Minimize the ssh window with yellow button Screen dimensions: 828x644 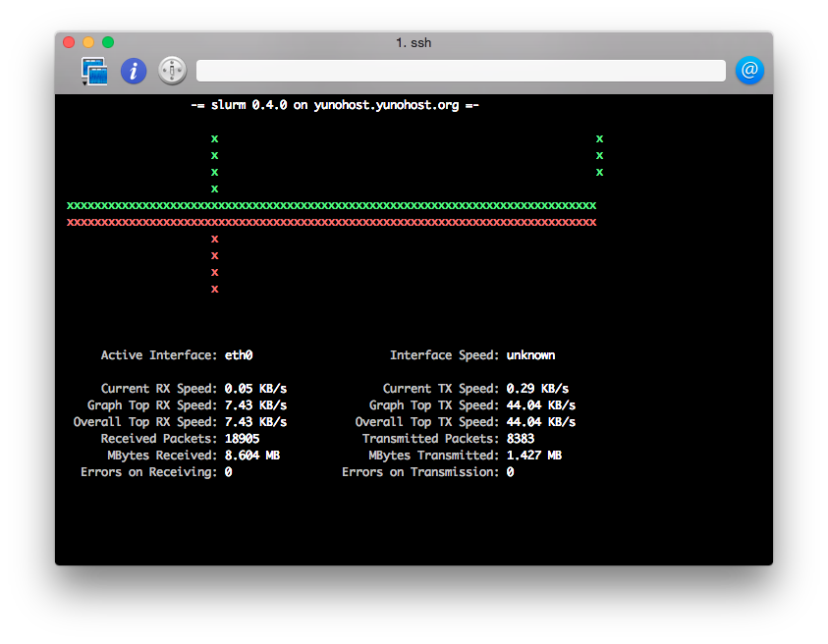pyautogui.click(x=88, y=42)
